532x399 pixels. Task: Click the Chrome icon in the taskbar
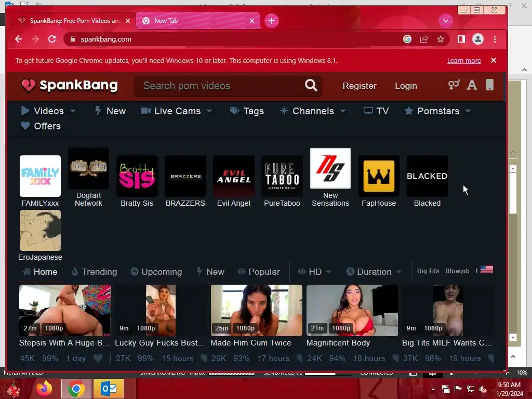coord(76,389)
